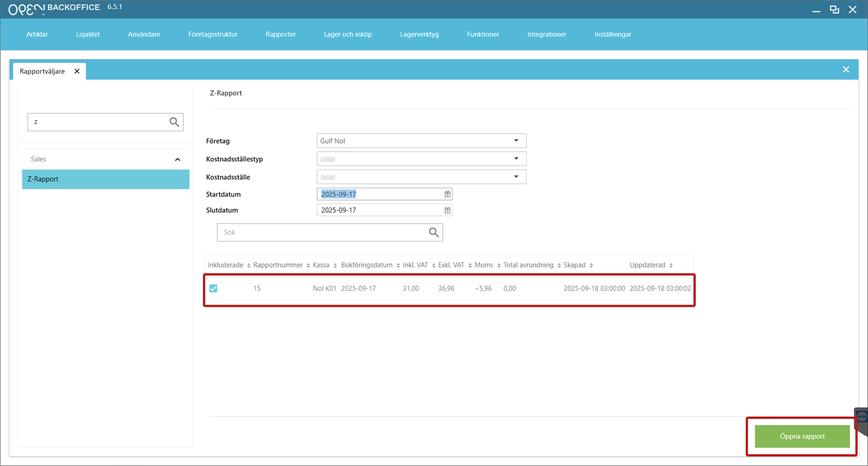Open the Slutdatum calendar picker icon

(x=447, y=210)
